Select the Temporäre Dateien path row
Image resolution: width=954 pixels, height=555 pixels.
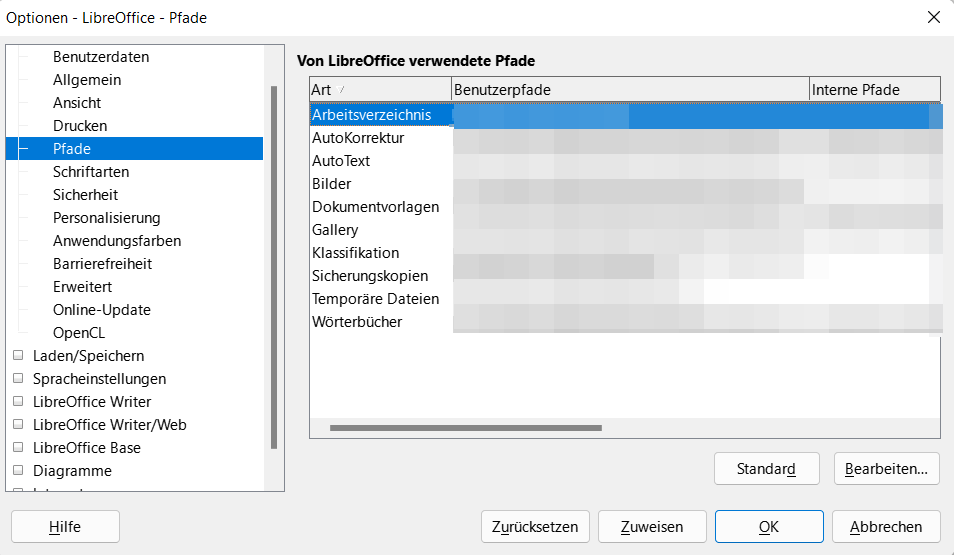pyautogui.click(x=625, y=299)
